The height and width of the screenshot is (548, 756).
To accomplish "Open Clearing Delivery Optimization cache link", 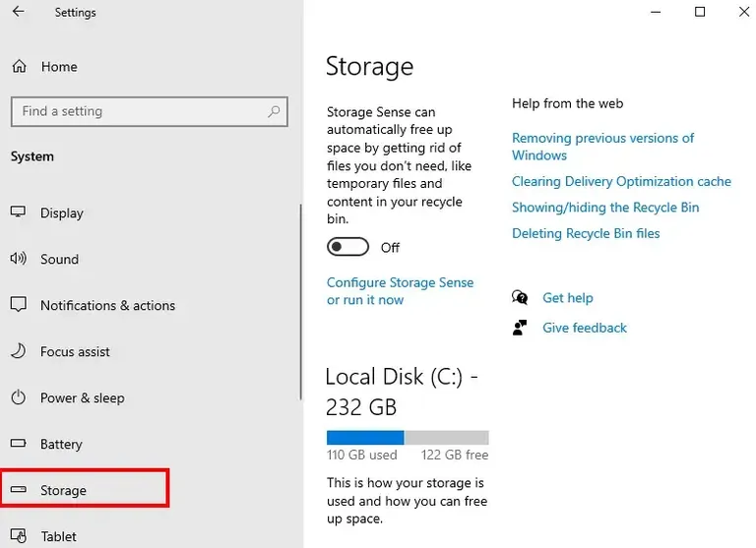I will point(621,181).
